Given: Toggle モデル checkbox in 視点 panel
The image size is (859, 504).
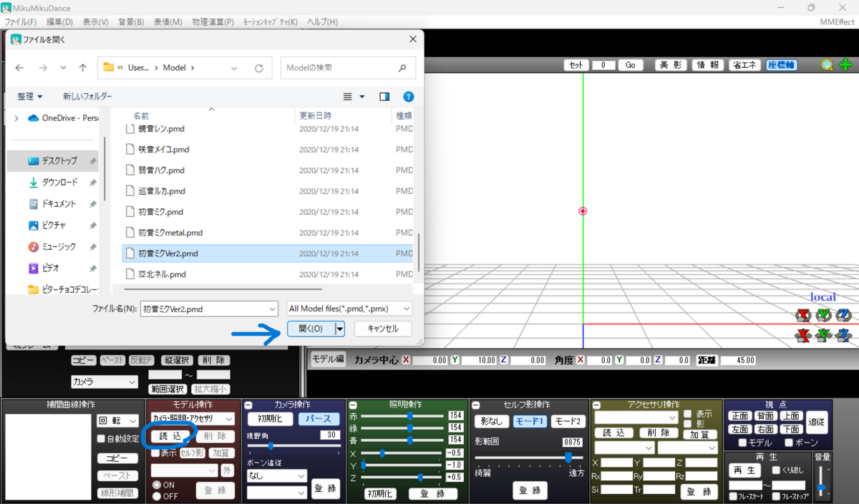Looking at the screenshot, I should 742,443.
